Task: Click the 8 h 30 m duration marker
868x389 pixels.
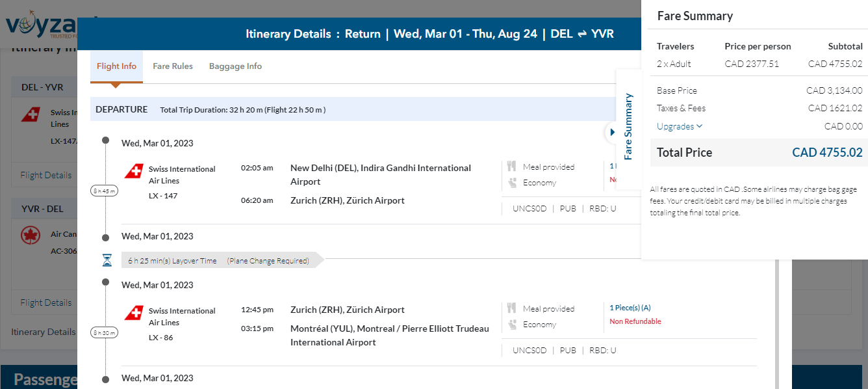Action: tap(104, 333)
